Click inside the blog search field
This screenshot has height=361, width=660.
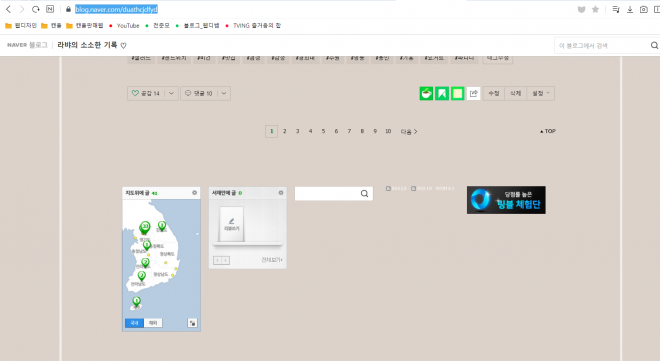602,45
